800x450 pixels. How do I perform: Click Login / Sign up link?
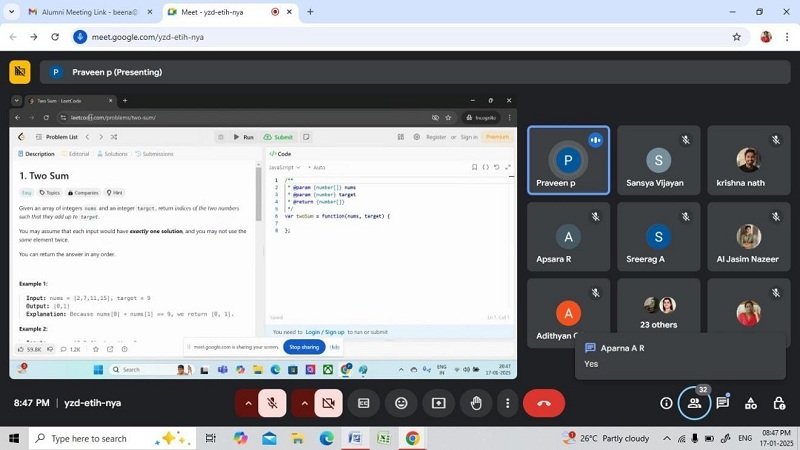[x=324, y=332]
